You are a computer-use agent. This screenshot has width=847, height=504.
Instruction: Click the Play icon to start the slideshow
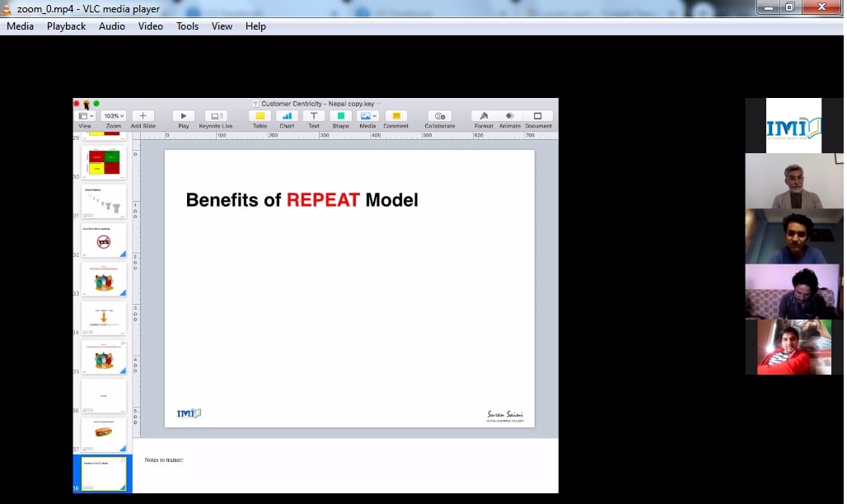click(x=183, y=115)
